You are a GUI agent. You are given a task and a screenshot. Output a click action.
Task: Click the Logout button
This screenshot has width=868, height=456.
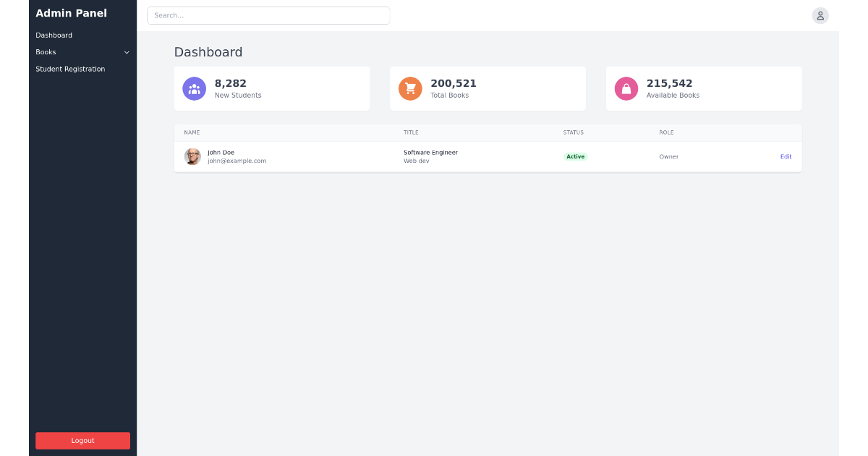coord(82,440)
